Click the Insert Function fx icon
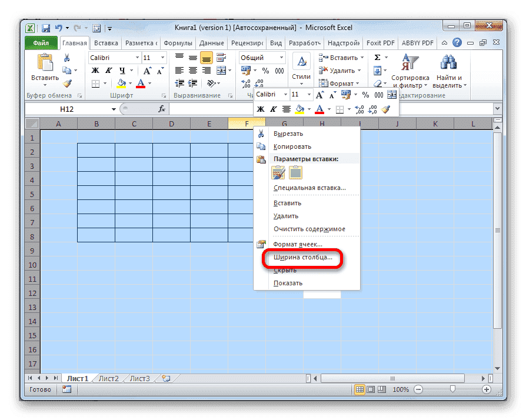 tap(162, 109)
